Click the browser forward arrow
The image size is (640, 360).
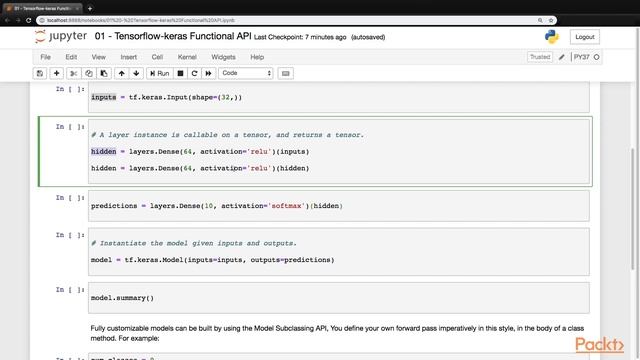pos(18,20)
